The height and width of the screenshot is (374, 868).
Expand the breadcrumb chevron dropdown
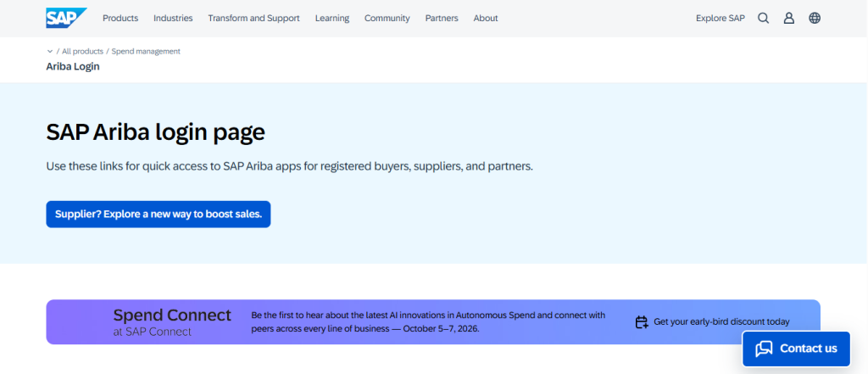[50, 52]
